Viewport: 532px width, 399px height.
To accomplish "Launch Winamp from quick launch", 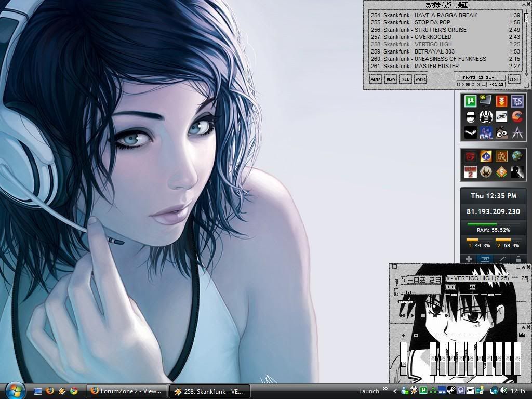I will pyautogui.click(x=62, y=391).
